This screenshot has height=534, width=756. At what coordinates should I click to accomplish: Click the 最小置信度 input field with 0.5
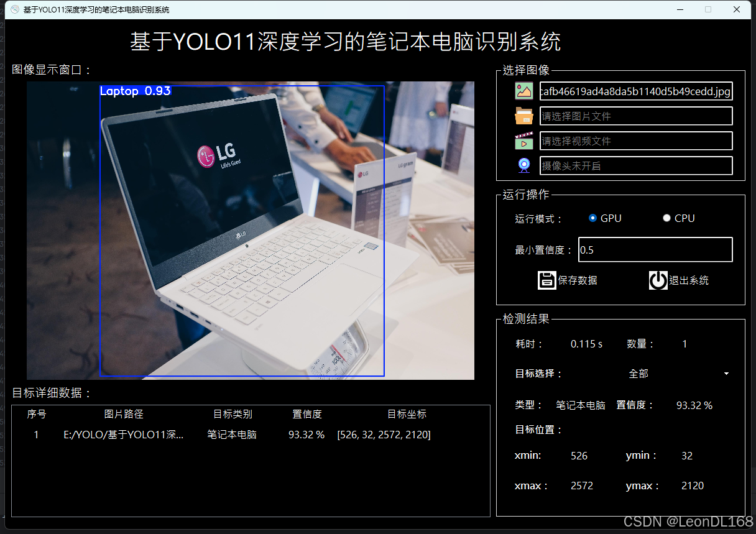(655, 249)
